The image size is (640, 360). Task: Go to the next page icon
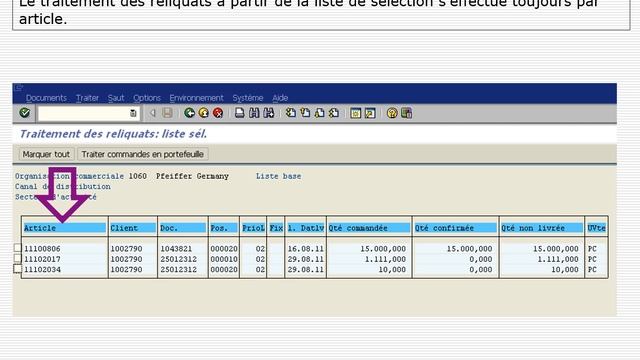coord(319,113)
